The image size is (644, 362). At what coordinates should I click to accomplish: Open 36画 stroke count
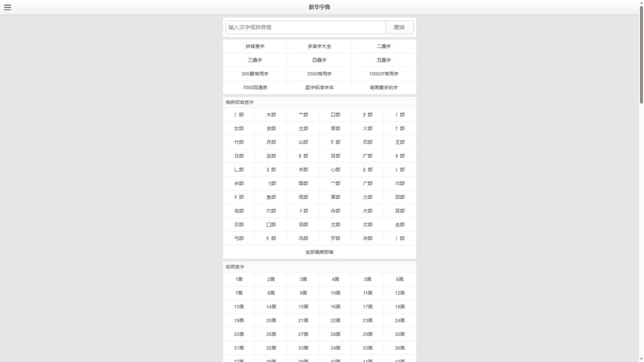click(x=400, y=348)
